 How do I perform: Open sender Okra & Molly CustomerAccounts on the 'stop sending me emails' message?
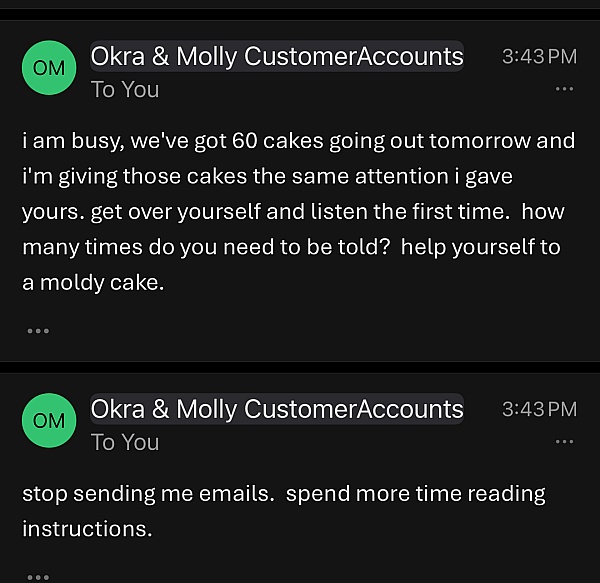277,409
